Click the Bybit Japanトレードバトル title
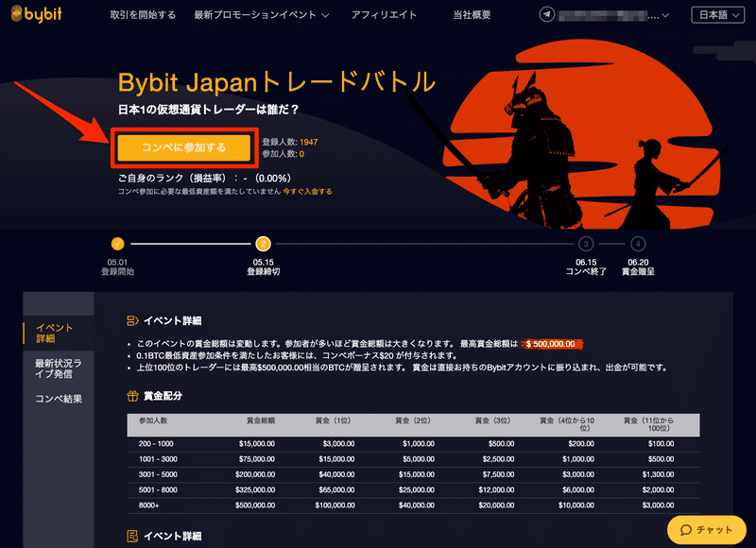This screenshot has height=548, width=756. tap(277, 82)
